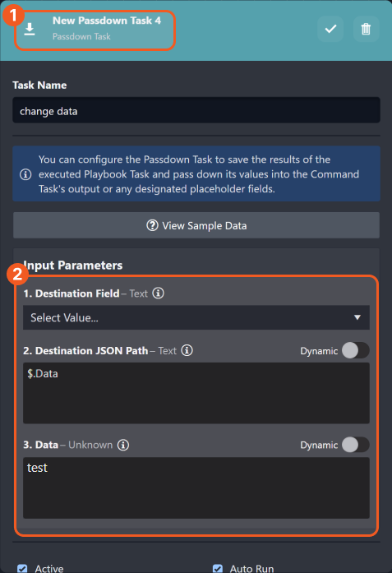Screen dimensions: 392x573
Task: Enable Dynamic toggle for Destination JSON Path
Action: [356, 351]
